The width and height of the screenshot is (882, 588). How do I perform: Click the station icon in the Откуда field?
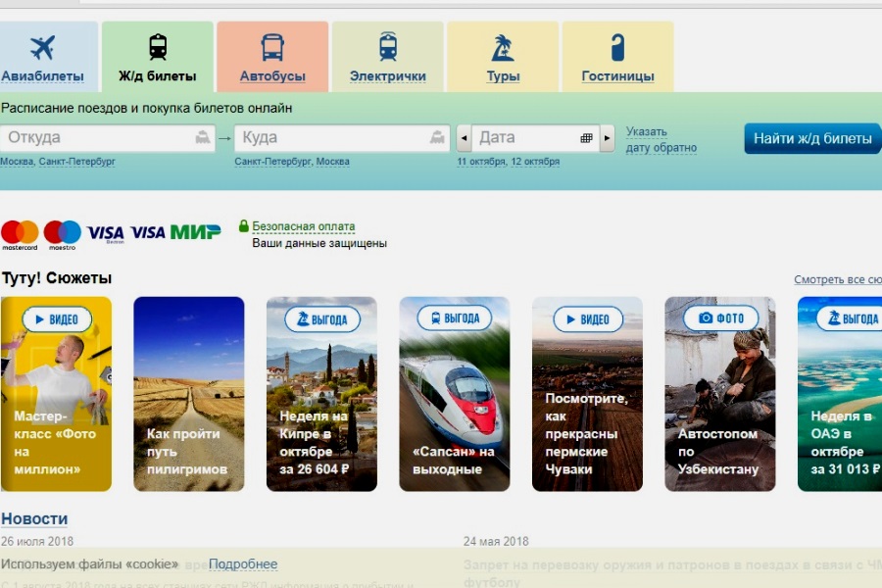pyautogui.click(x=203, y=138)
